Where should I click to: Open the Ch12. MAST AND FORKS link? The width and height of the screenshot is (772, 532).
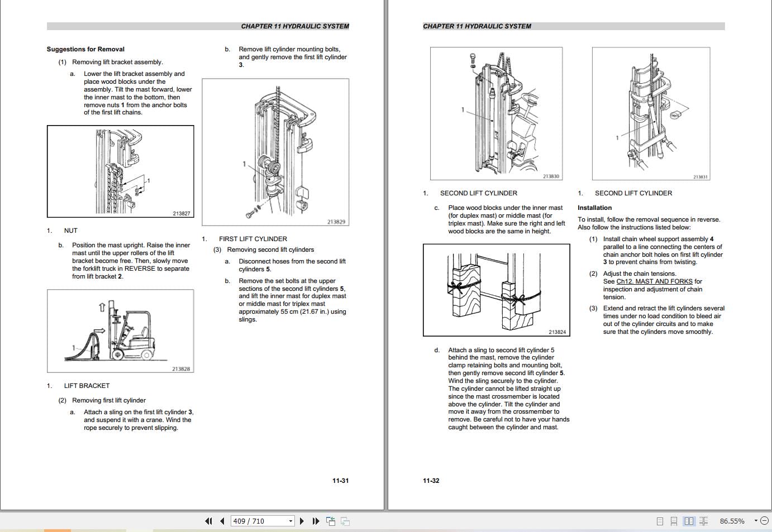tap(654, 281)
